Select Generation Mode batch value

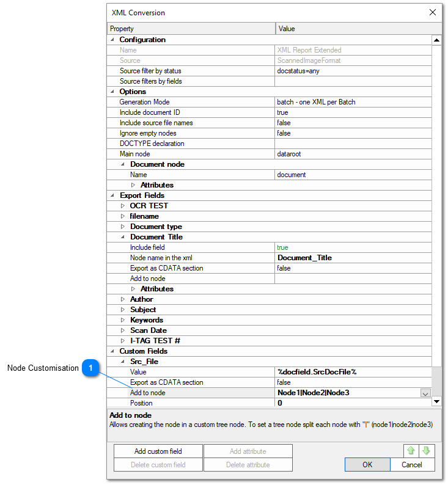[353, 102]
